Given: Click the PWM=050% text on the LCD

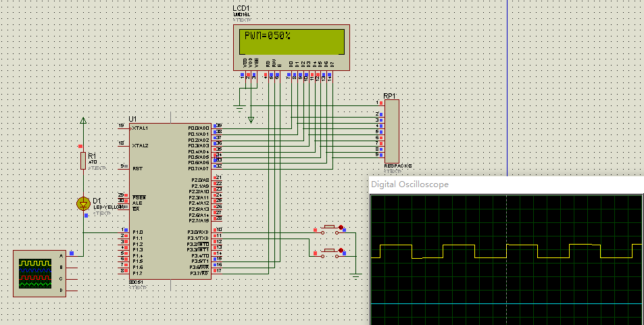Looking at the screenshot, I should [268, 36].
